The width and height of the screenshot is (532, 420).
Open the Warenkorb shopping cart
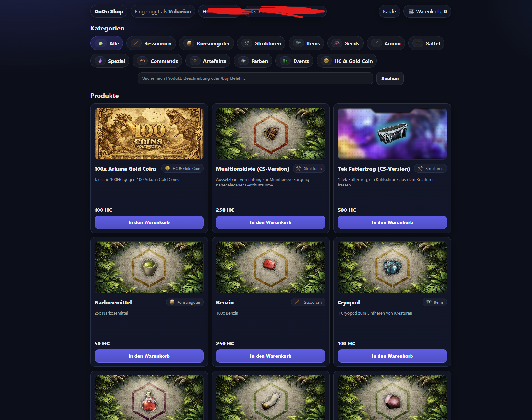427,11
